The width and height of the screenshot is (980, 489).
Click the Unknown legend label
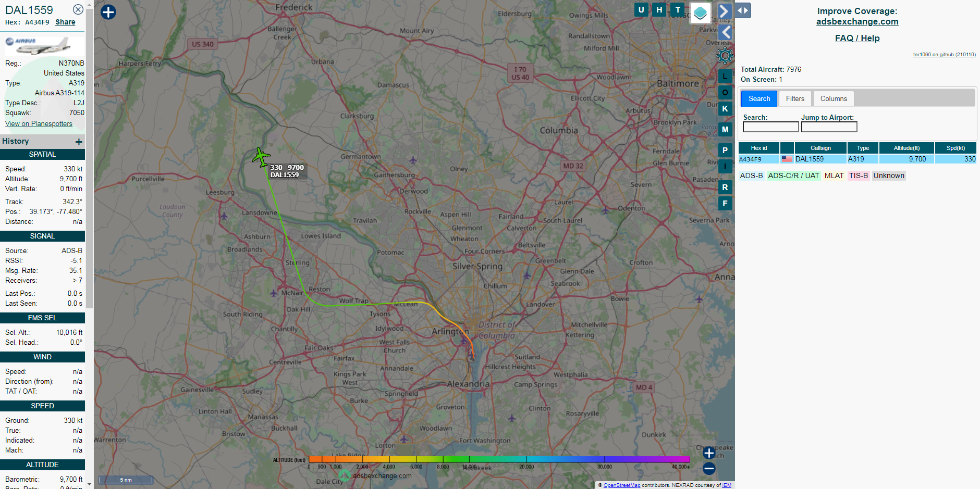coord(889,175)
